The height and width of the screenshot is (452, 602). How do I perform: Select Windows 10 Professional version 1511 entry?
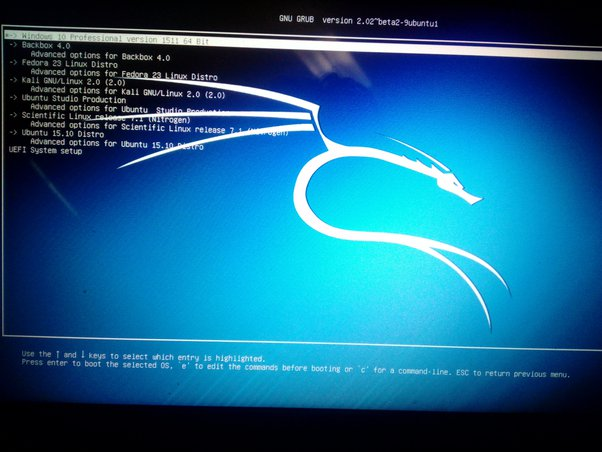(x=302, y=45)
